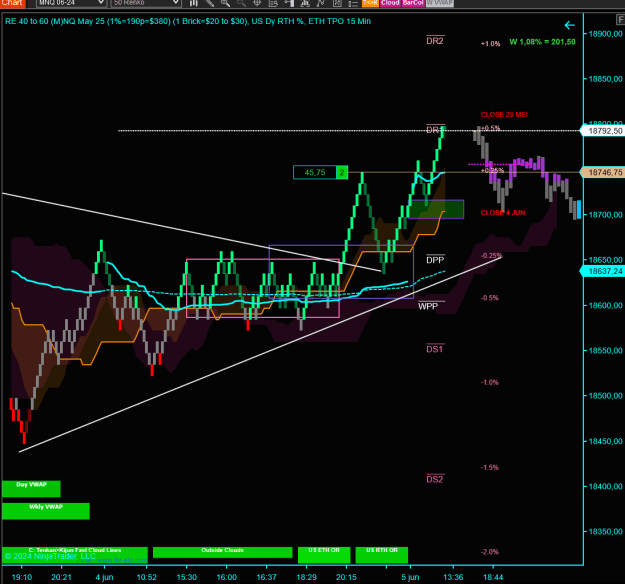
Task: Toggle the gray W VWAP button
Action: (440, 3)
